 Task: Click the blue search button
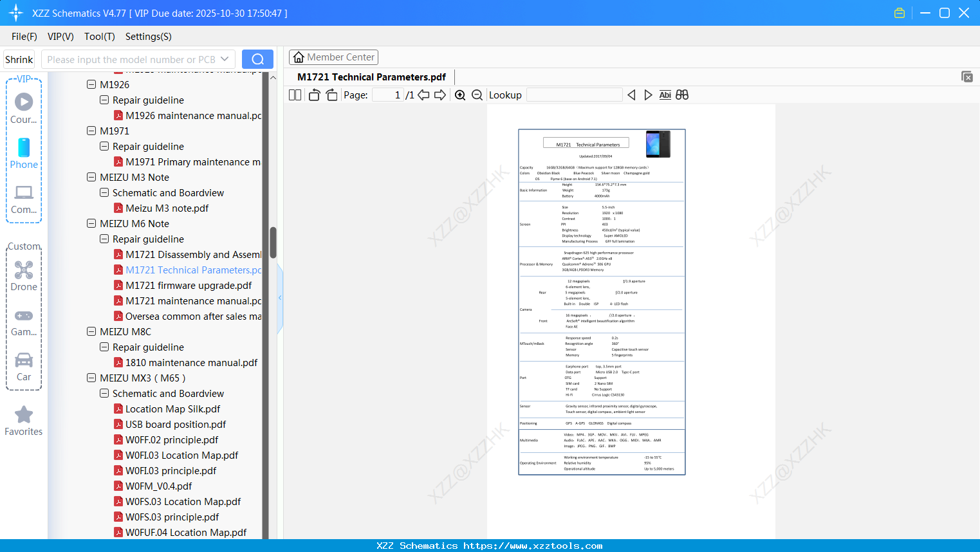click(257, 59)
